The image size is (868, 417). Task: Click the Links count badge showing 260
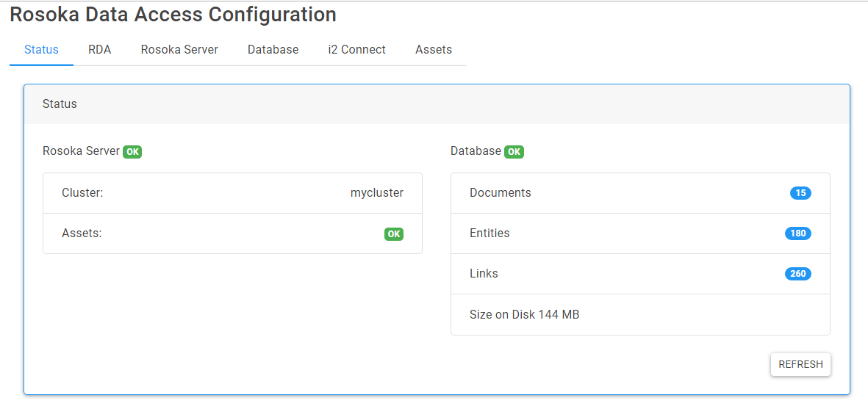tap(797, 274)
